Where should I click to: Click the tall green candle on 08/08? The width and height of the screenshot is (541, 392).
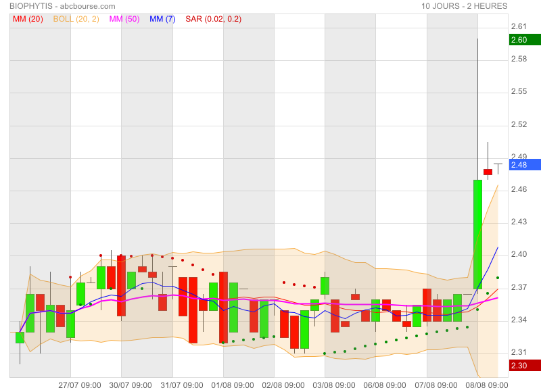477,235
